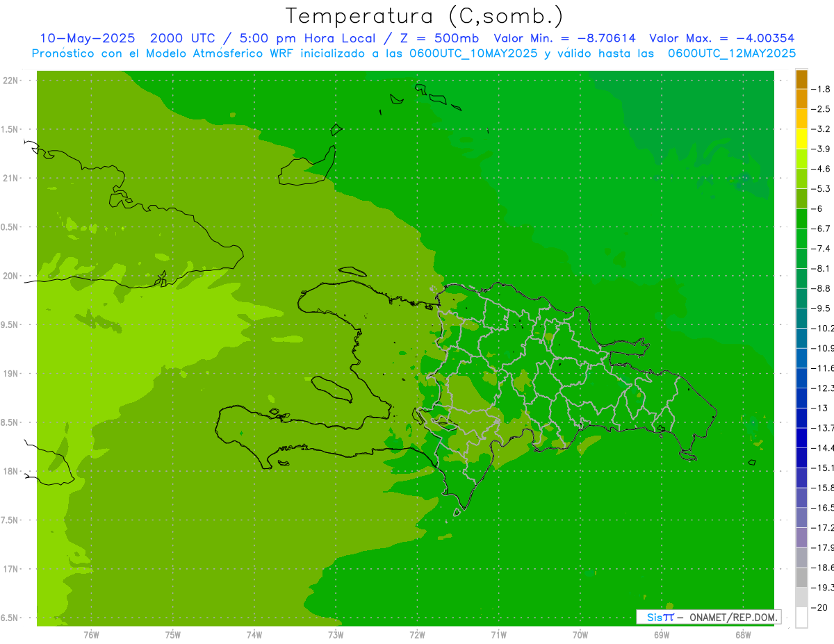Click the '76W' longitude axis label
This screenshot has height=644, width=834.
coord(91,635)
